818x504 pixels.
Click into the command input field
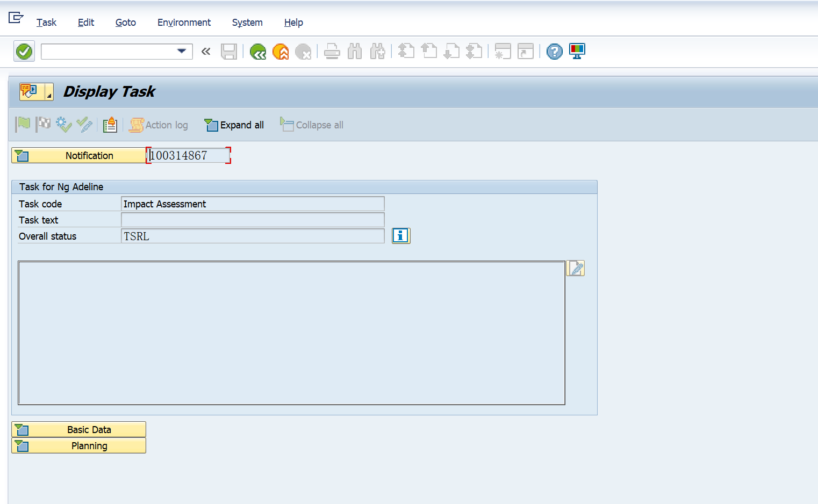pyautogui.click(x=109, y=52)
